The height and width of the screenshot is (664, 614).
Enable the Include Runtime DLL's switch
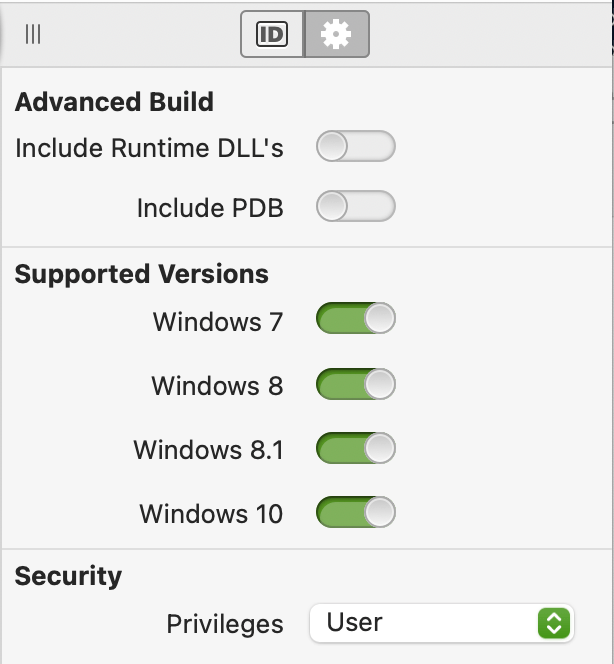tap(356, 146)
